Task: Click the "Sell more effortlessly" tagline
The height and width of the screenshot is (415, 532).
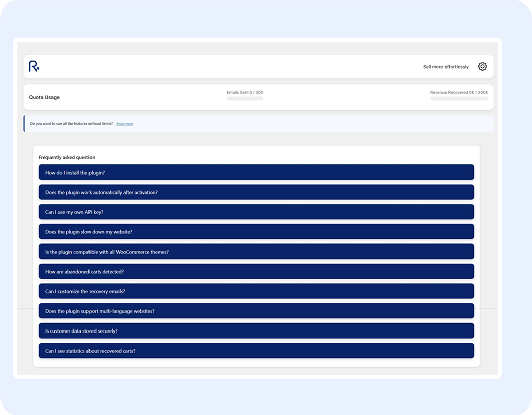Action: (x=446, y=67)
